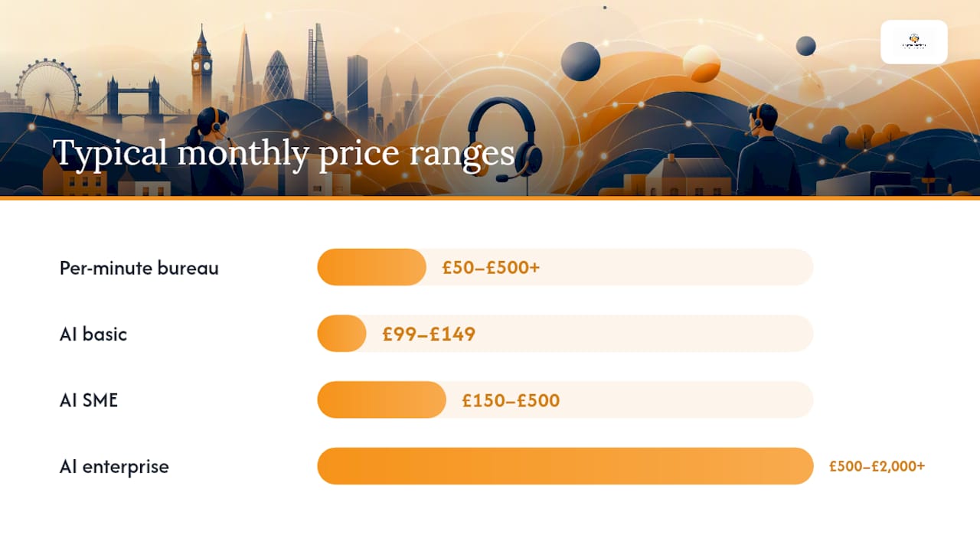The image size is (980, 551).
Task: Select the 'AI enterprise' label
Action: click(x=114, y=467)
